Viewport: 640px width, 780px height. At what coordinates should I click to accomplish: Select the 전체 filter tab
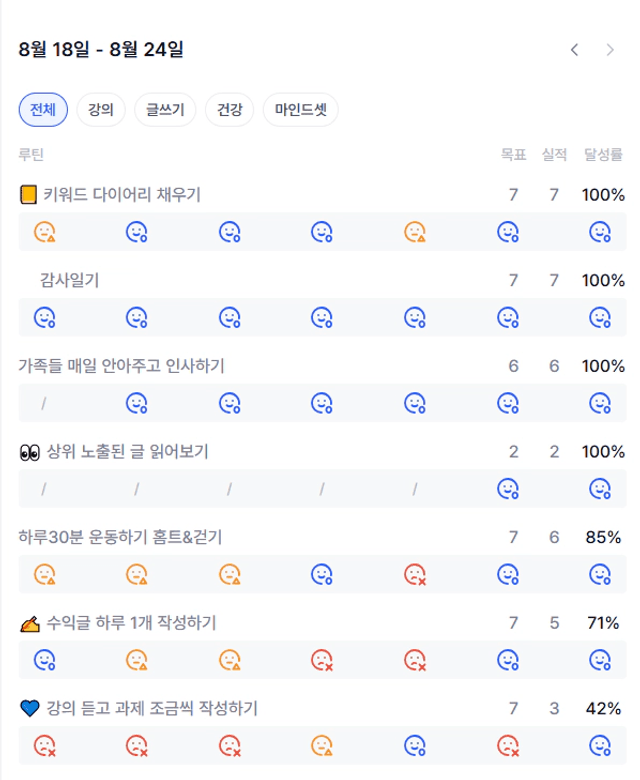(x=43, y=110)
